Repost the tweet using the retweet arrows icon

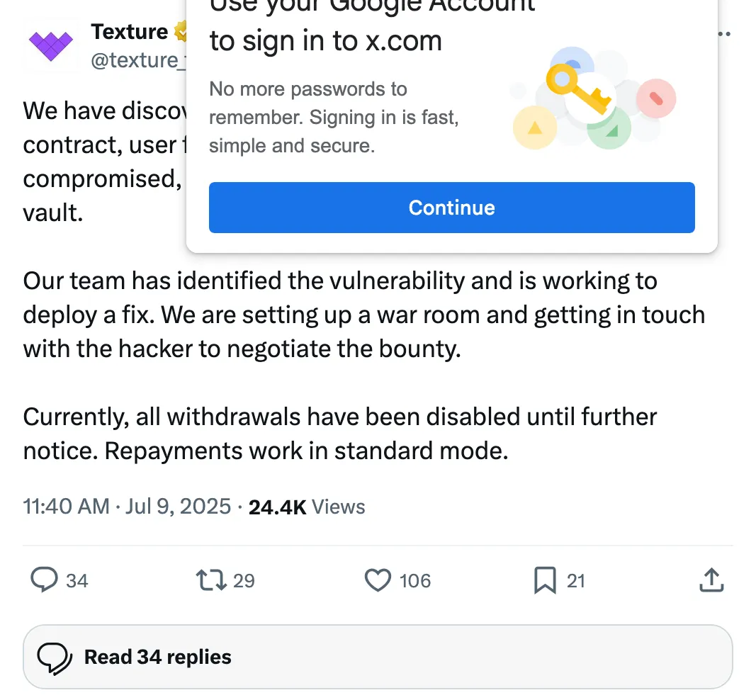(211, 580)
